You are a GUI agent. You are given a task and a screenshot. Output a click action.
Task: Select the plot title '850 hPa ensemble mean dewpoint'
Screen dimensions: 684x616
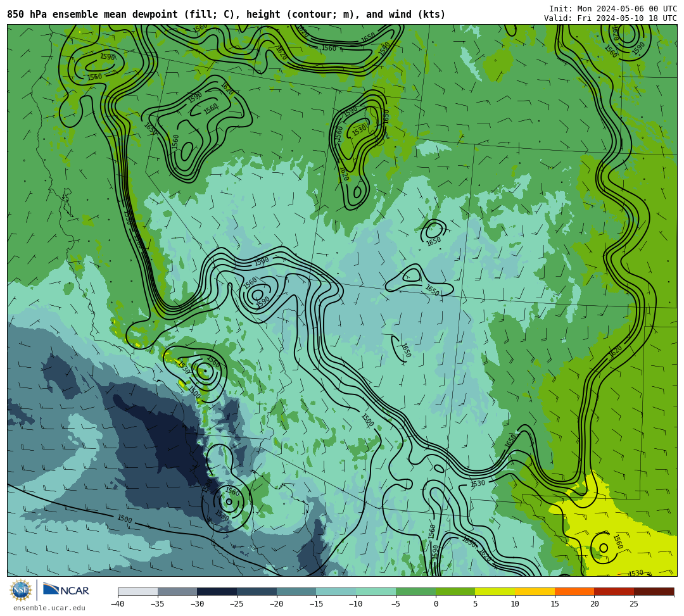coord(93,15)
